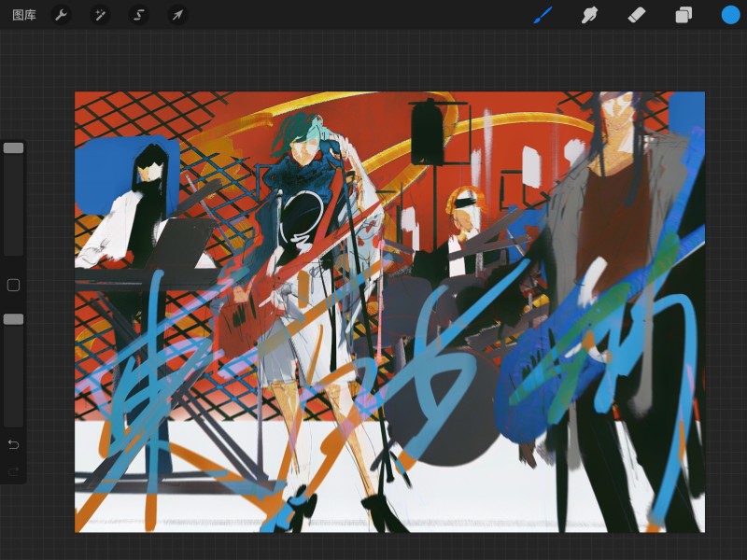The image size is (747, 560).
Task: Redo using the dimmed sidebar arrow
Action: (13, 471)
